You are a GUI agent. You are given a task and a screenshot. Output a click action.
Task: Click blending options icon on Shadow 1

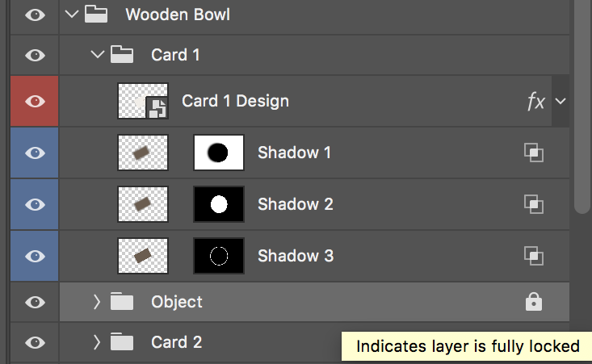click(533, 153)
